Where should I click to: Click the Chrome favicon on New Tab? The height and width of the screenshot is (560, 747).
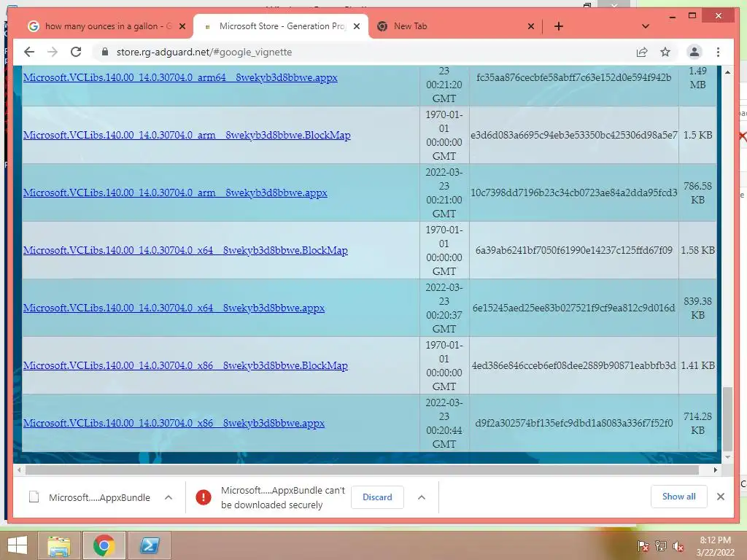pos(382,26)
